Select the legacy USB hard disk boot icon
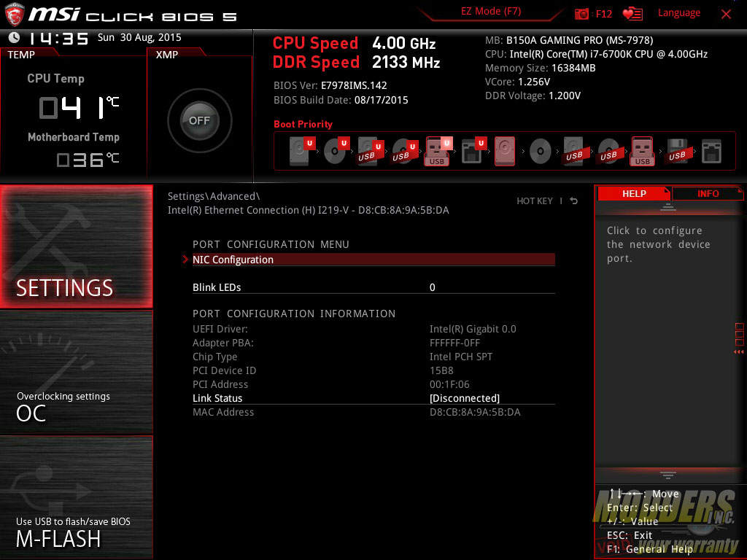The height and width of the screenshot is (560, 747). (x=575, y=151)
